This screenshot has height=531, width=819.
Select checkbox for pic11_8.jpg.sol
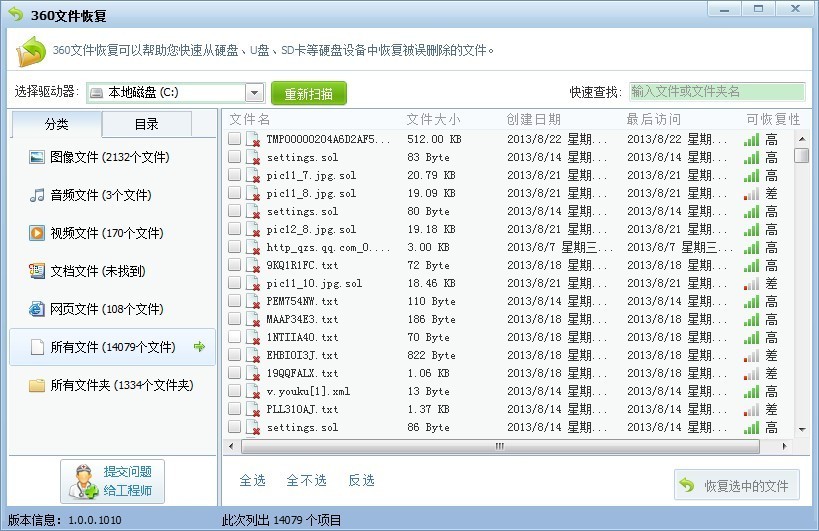235,193
